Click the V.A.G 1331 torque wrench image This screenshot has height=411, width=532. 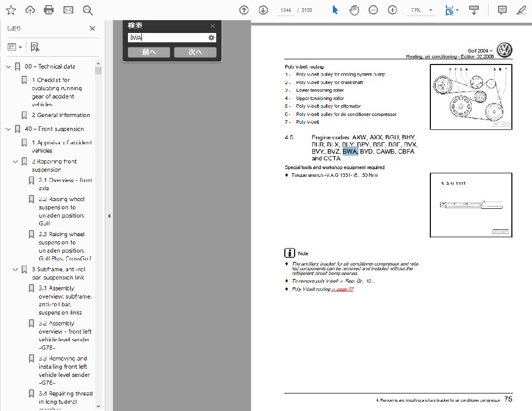pos(471,205)
